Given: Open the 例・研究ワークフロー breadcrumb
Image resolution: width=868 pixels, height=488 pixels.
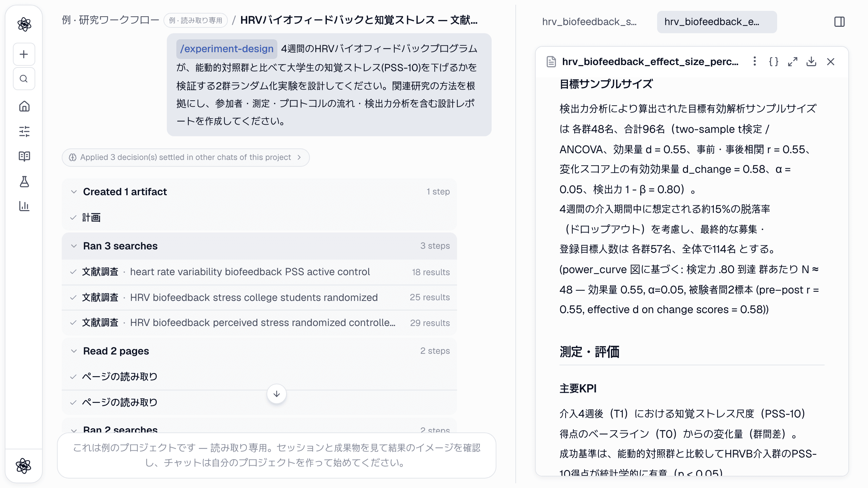Looking at the screenshot, I should pos(110,20).
